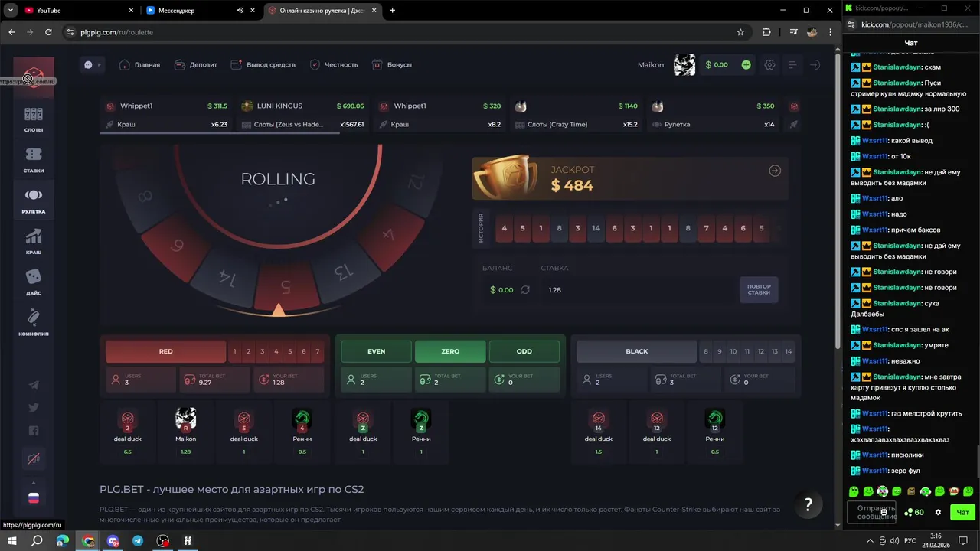This screenshot has width=980, height=551.
Task: Open the Коинфлип game in the sidebar
Action: [x=34, y=322]
